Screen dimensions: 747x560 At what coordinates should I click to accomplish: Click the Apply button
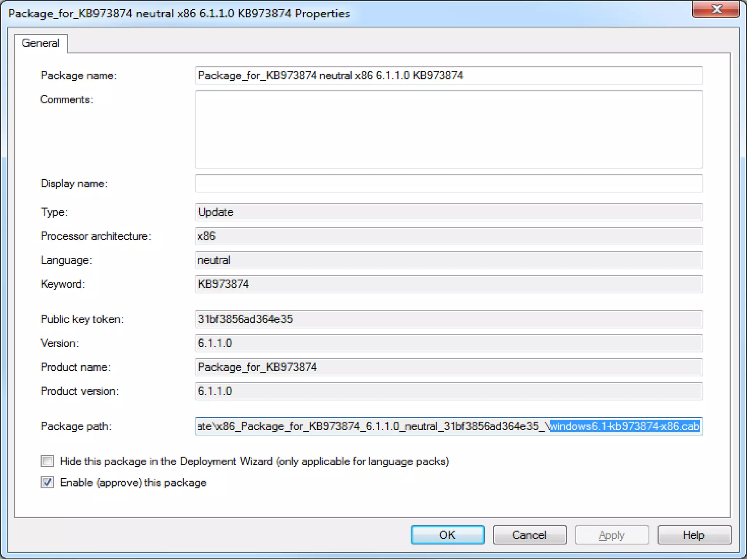[612, 535]
